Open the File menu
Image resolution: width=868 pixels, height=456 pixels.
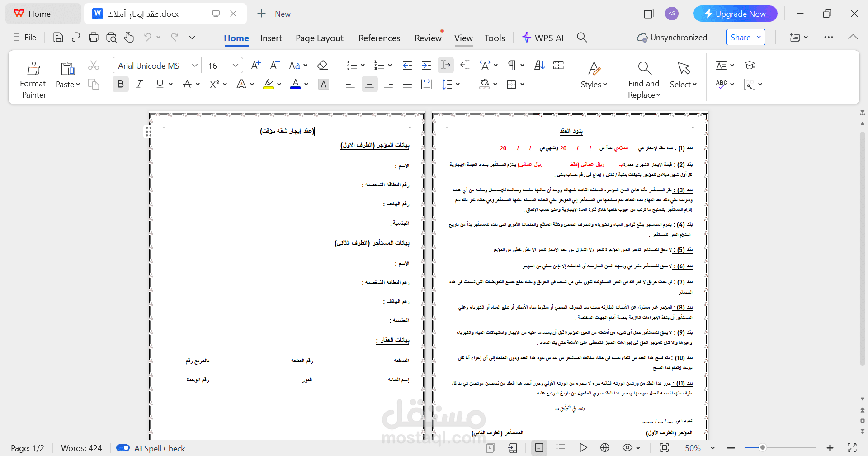click(24, 38)
